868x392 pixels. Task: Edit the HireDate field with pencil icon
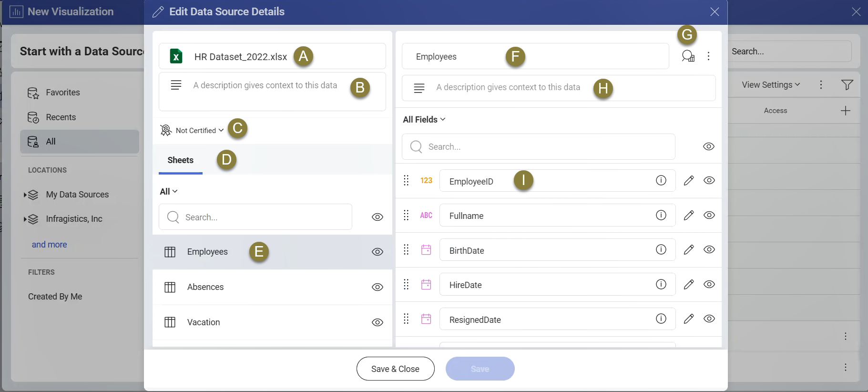tap(689, 284)
